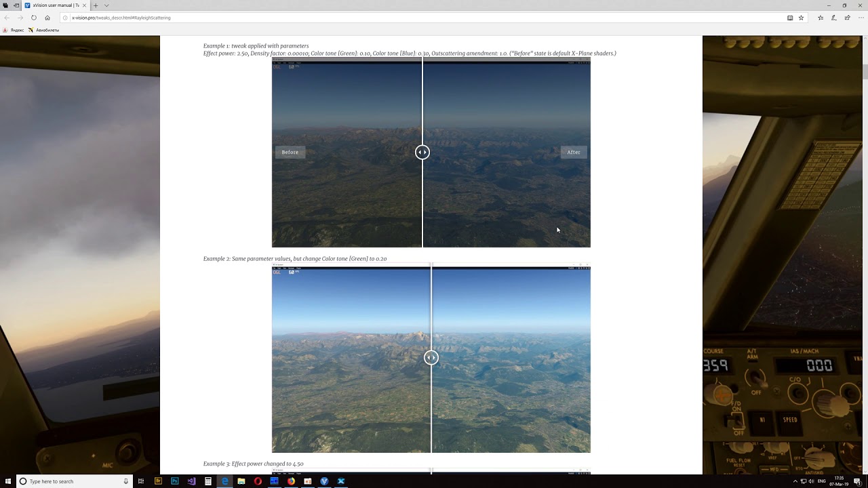Open a new browser tab

pos(96,5)
